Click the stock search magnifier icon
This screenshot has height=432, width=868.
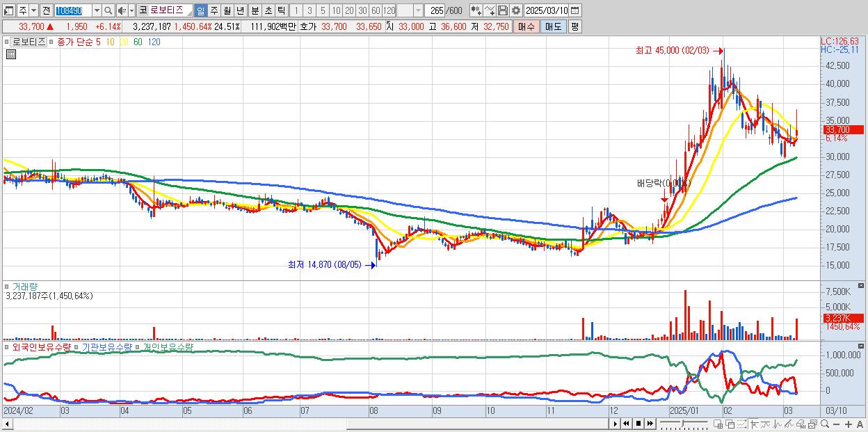tap(108, 10)
